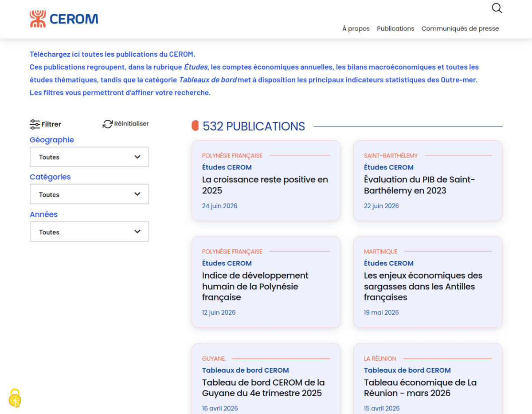Open the search magnifier icon
This screenshot has width=532, height=414.
[497, 8]
